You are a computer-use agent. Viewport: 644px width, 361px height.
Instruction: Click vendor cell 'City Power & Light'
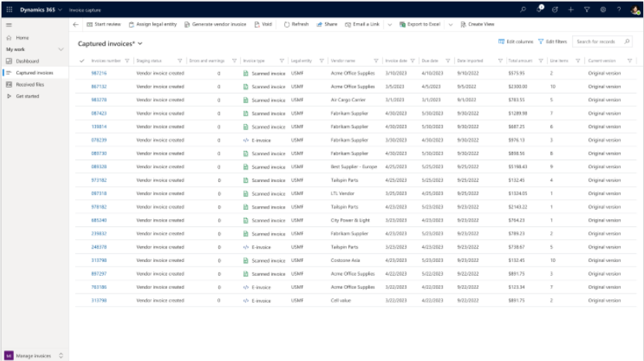pyautogui.click(x=350, y=220)
